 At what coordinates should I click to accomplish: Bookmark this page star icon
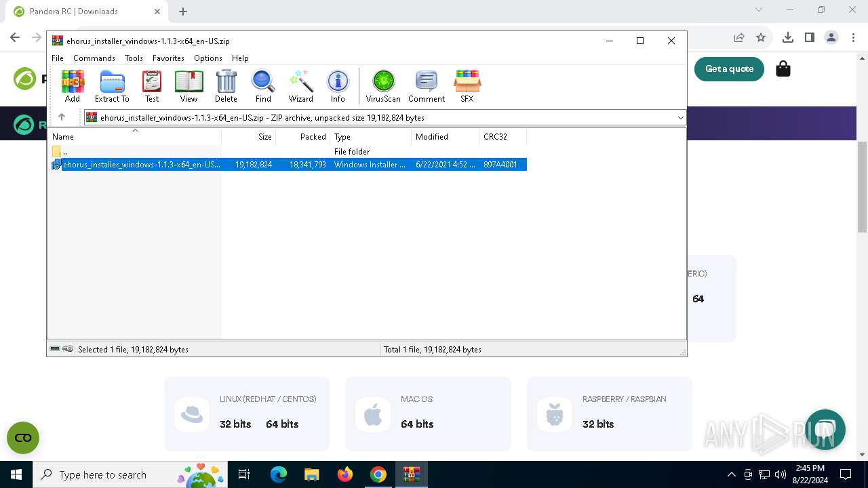761,37
